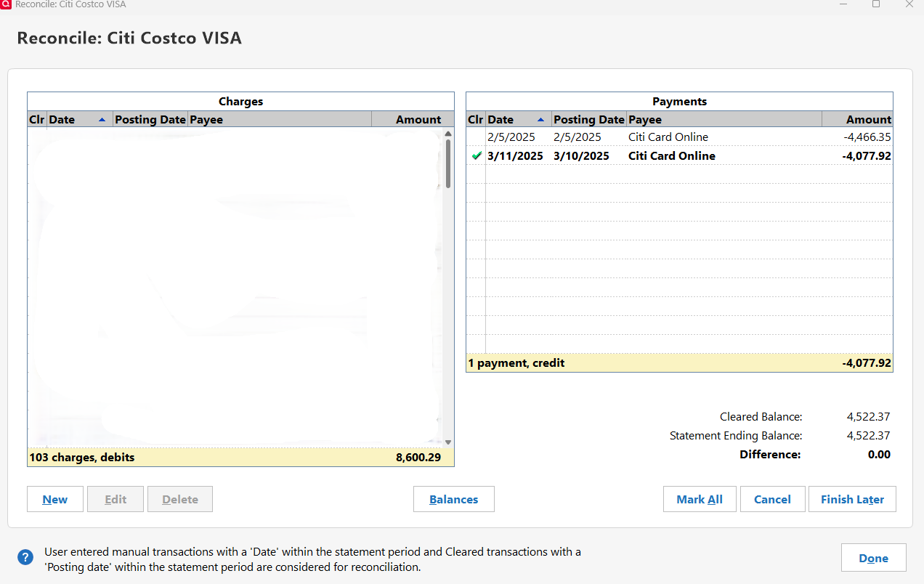The image size is (924, 584).
Task: Click the blue help question mark icon
Action: tap(25, 558)
